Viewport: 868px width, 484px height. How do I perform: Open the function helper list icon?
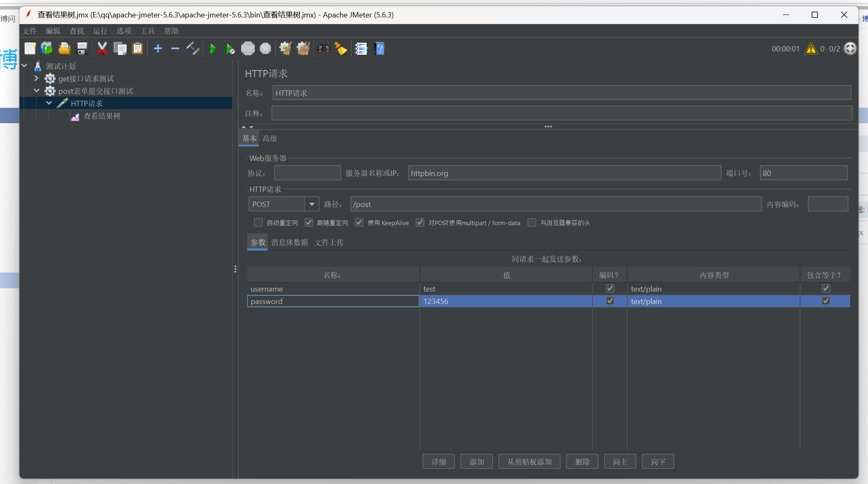pyautogui.click(x=361, y=49)
